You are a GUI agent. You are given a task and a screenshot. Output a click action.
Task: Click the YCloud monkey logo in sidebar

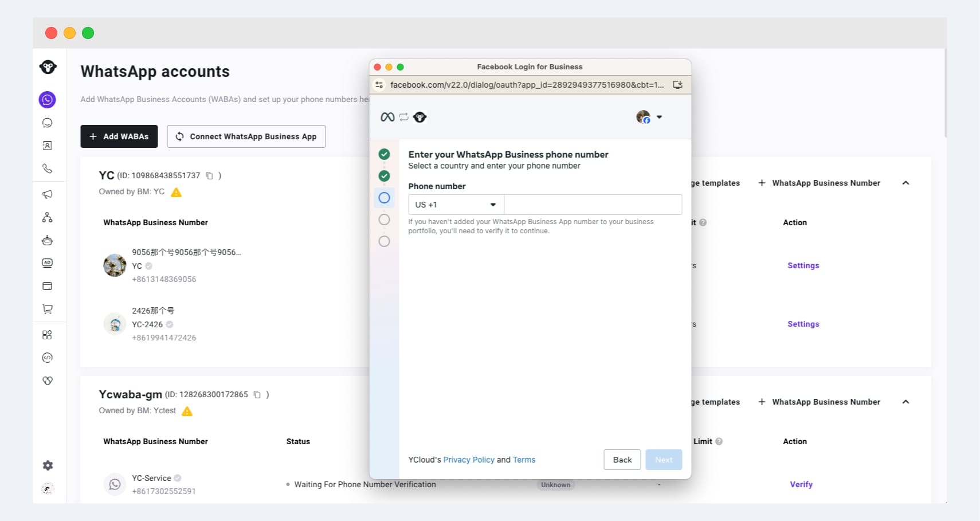(48, 67)
